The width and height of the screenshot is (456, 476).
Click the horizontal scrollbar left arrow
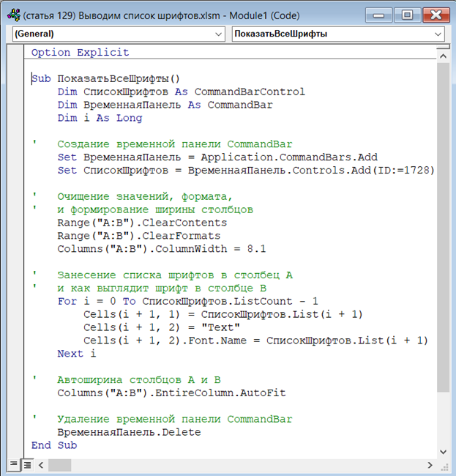(x=41, y=465)
